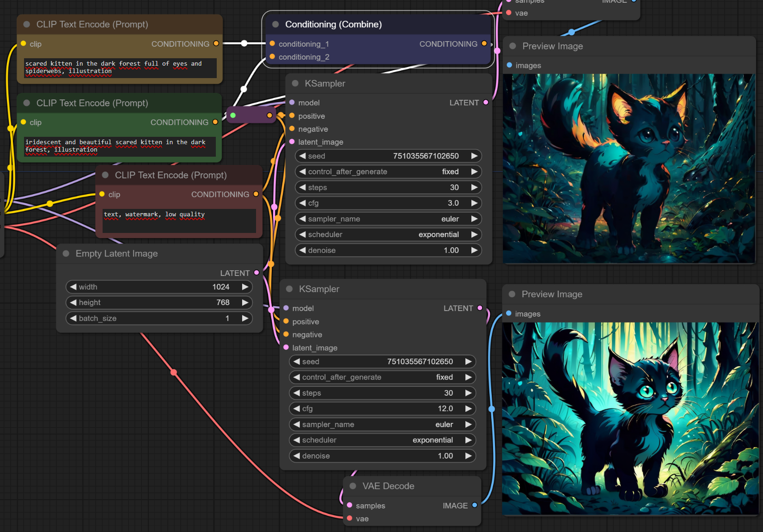Click the vae input port on bottom VAE Decode

pyautogui.click(x=350, y=519)
